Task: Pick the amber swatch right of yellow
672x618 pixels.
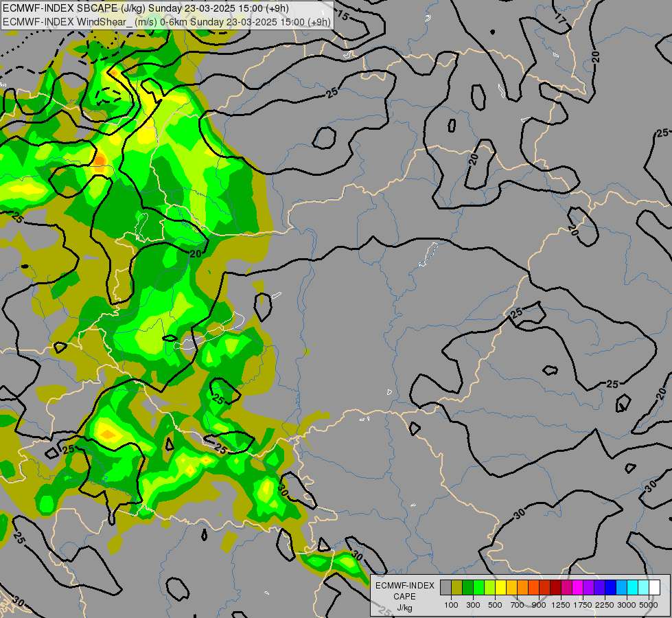Action: coord(511,588)
